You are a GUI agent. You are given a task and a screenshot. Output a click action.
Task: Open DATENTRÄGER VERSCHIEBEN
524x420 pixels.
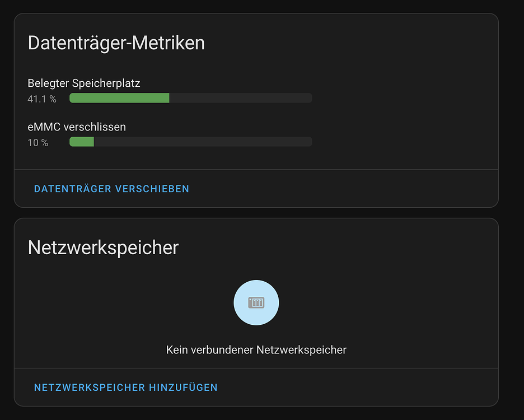coord(111,189)
